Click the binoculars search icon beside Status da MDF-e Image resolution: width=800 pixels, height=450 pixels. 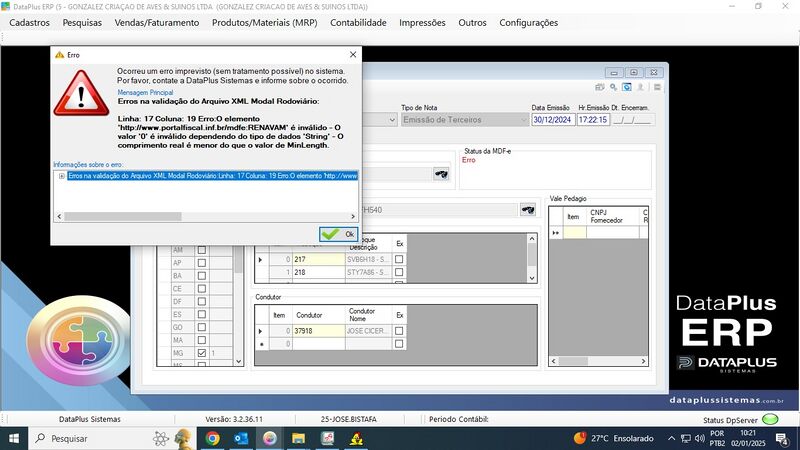(x=441, y=174)
